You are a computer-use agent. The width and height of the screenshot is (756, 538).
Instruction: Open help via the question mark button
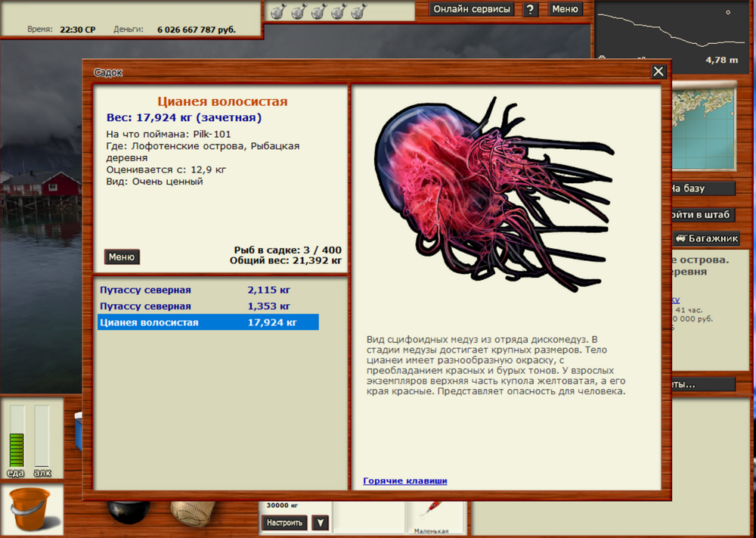point(531,9)
